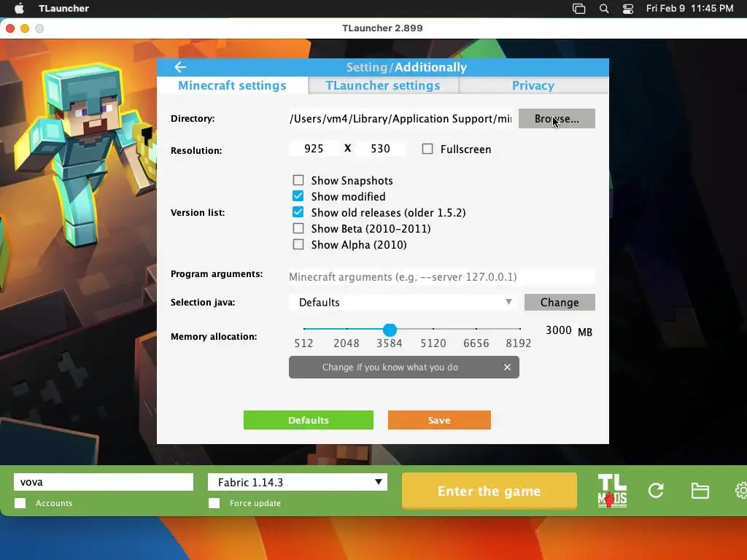Image resolution: width=747 pixels, height=560 pixels.
Task: Click the Enter the game button
Action: (489, 491)
